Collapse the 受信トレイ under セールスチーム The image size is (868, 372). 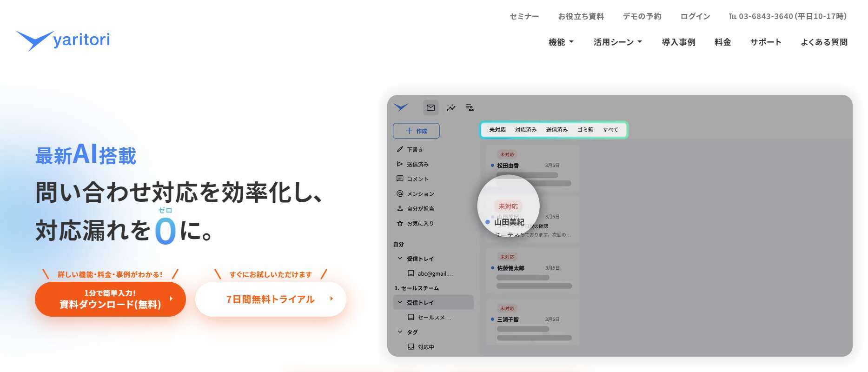point(400,302)
